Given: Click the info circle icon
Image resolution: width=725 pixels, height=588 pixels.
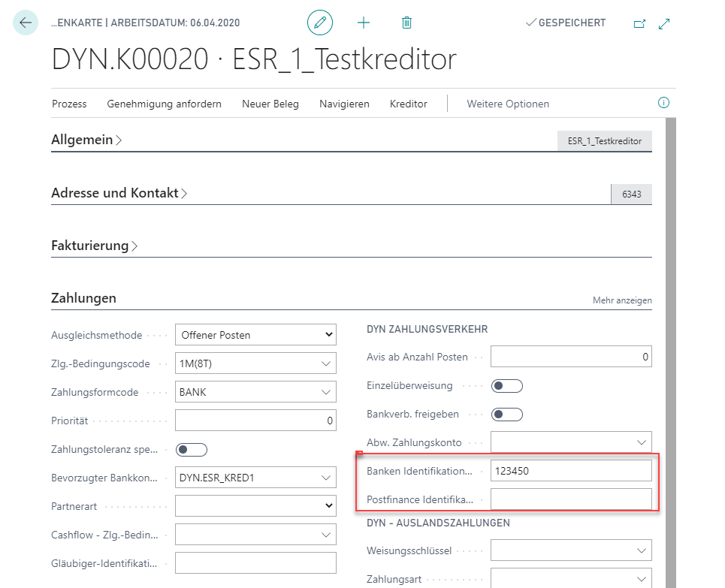Looking at the screenshot, I should [x=663, y=103].
